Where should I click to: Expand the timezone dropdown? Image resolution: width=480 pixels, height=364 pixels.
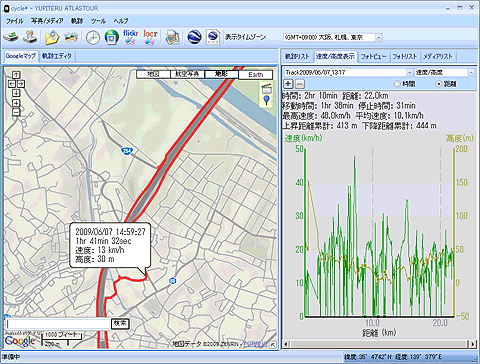coord(379,37)
